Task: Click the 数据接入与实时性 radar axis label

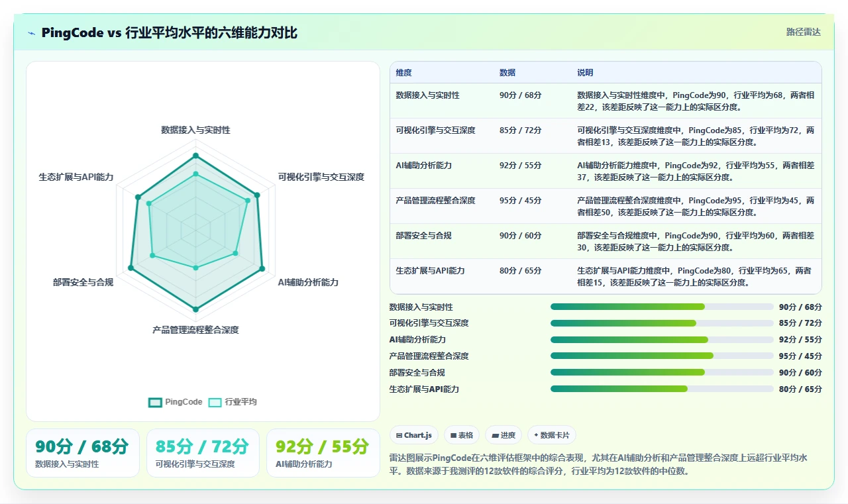Action: point(195,130)
